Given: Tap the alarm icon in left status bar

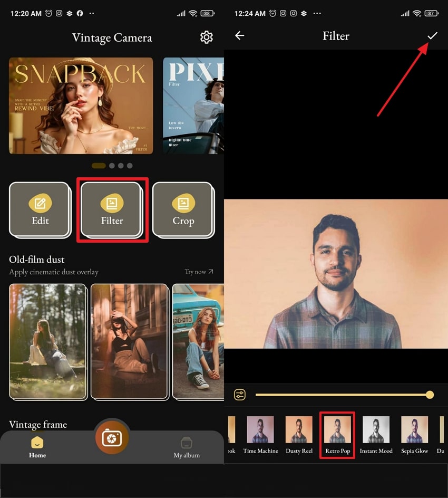Looking at the screenshot, I should pos(48,13).
